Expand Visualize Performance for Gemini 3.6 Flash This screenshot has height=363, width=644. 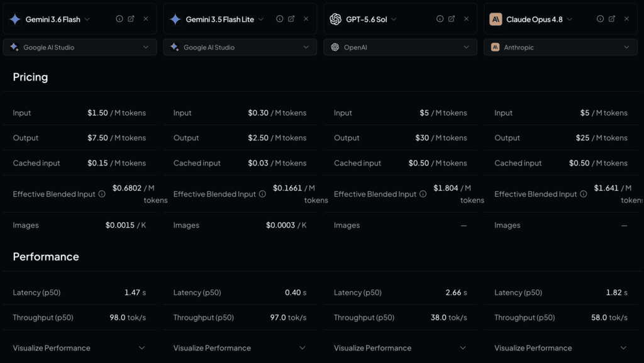point(79,348)
